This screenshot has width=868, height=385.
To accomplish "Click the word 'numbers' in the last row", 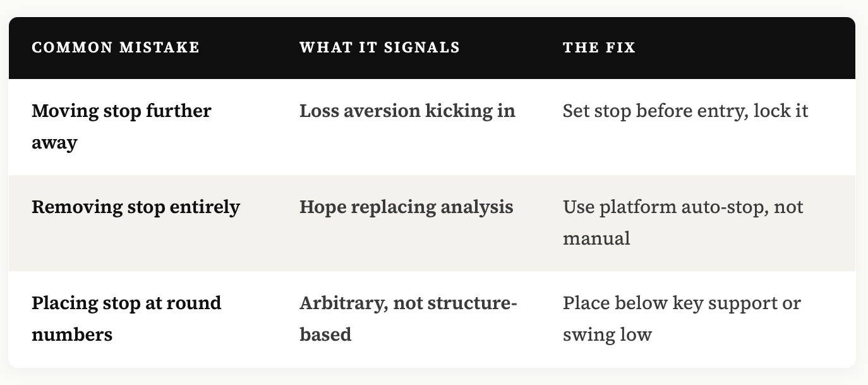I will tap(72, 334).
